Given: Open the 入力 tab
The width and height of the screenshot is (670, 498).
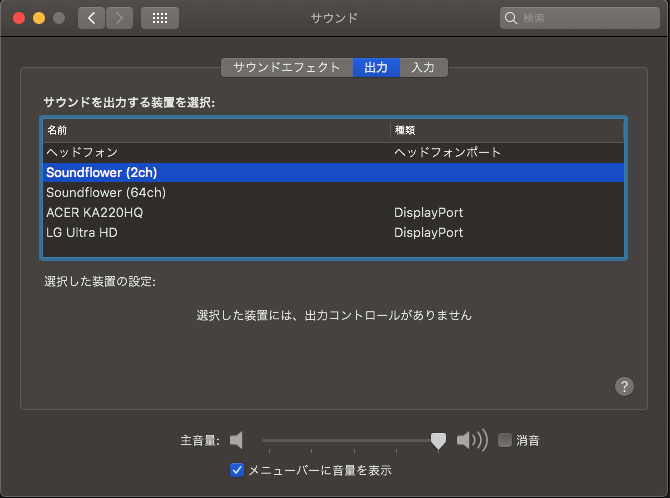Looking at the screenshot, I should click(x=423, y=68).
